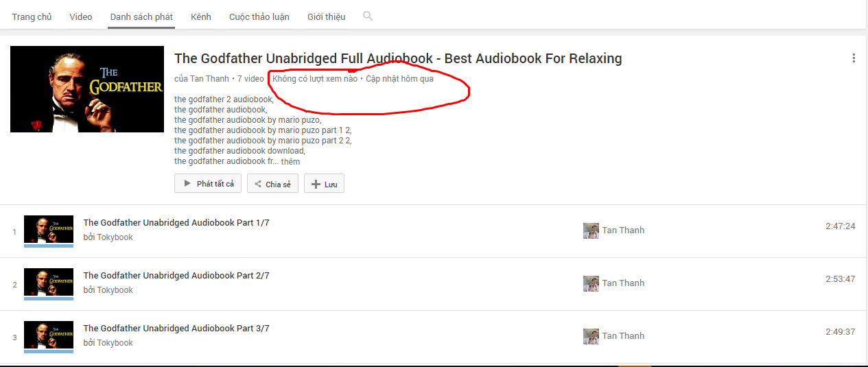Open thumbnail of Audiobook Part 3/7
The height and width of the screenshot is (367, 868).
(49, 336)
